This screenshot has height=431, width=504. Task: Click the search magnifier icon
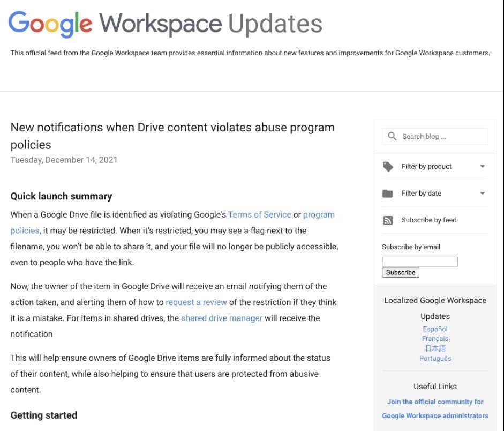pyautogui.click(x=392, y=136)
